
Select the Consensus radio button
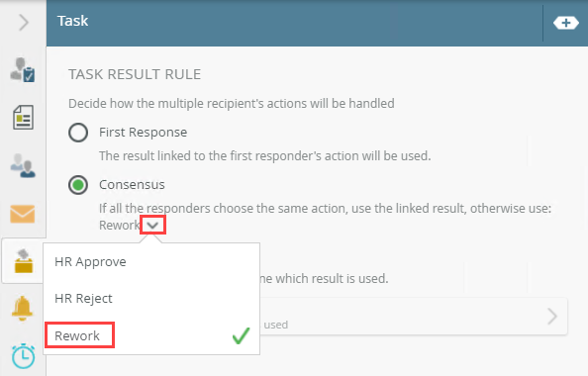[78, 185]
